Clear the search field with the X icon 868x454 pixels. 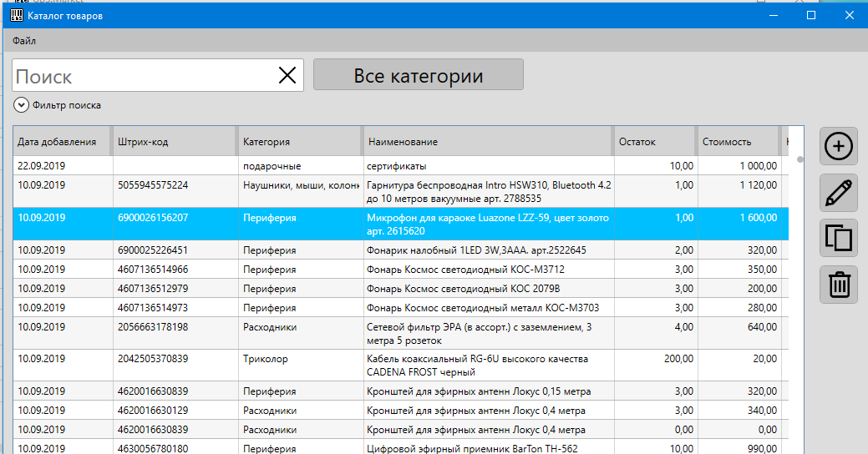coord(287,75)
